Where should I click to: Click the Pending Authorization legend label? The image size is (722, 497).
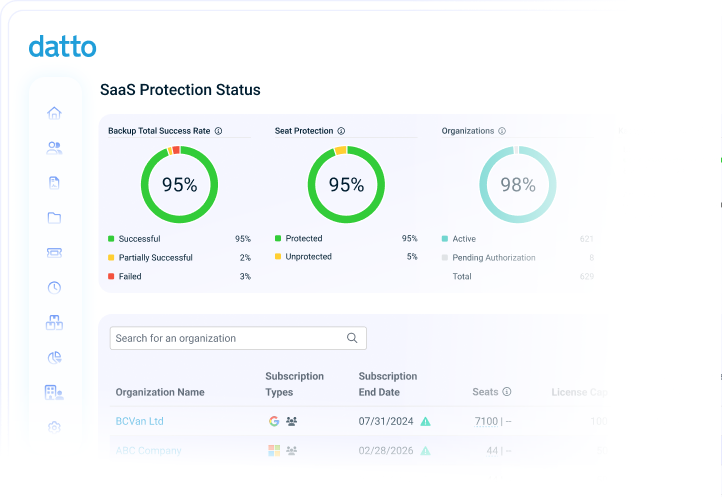[x=494, y=257]
